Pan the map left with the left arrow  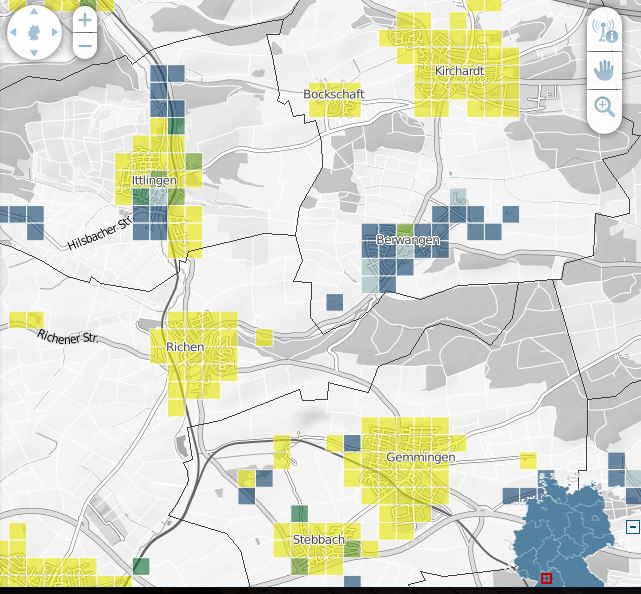14,33
